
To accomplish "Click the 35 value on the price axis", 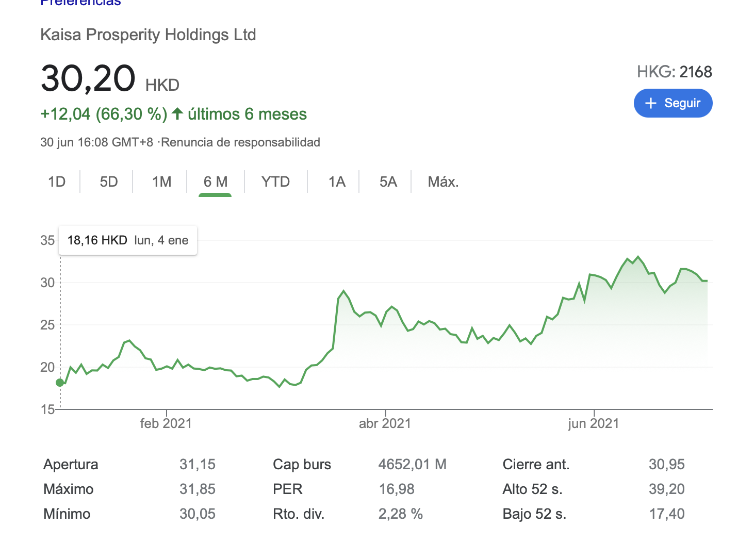I will pyautogui.click(x=47, y=240).
